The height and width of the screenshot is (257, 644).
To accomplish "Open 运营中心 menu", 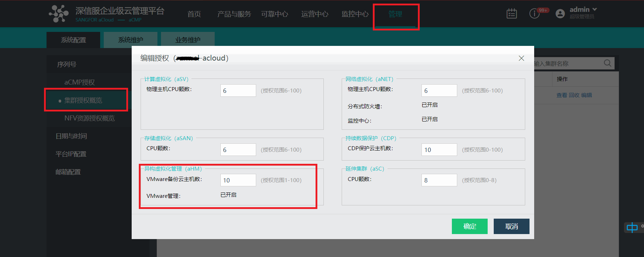I will point(315,14).
